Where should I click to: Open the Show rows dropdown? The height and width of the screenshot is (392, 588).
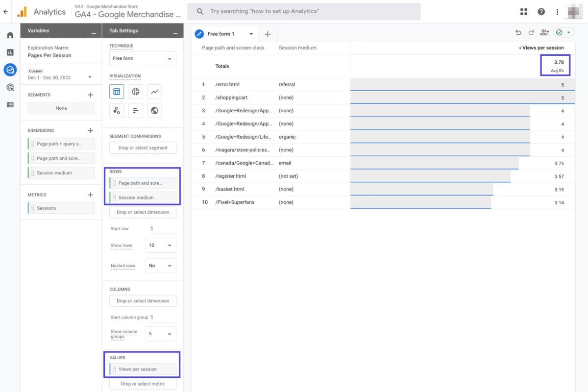tap(161, 245)
